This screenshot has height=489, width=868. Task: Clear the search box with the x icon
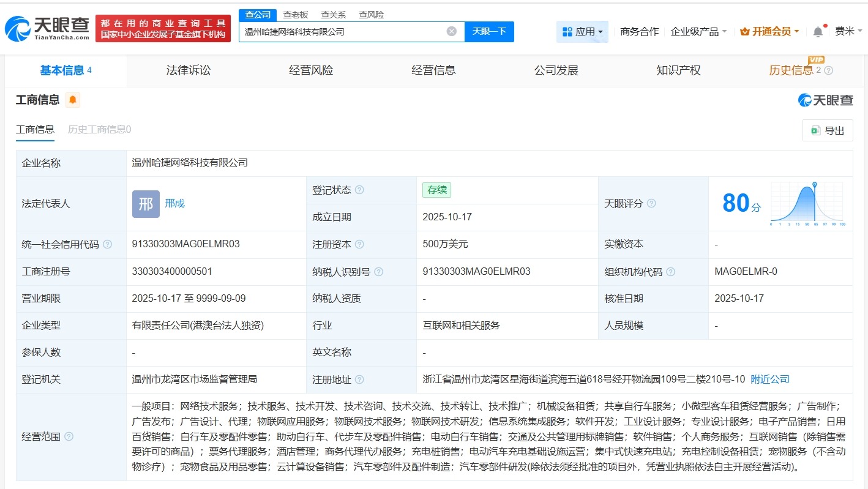[x=451, y=31]
